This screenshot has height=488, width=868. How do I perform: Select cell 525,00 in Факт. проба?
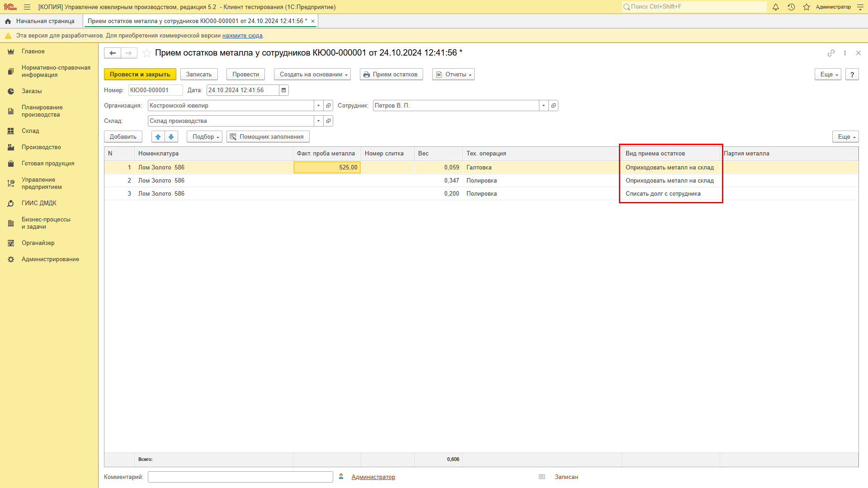pyautogui.click(x=327, y=168)
